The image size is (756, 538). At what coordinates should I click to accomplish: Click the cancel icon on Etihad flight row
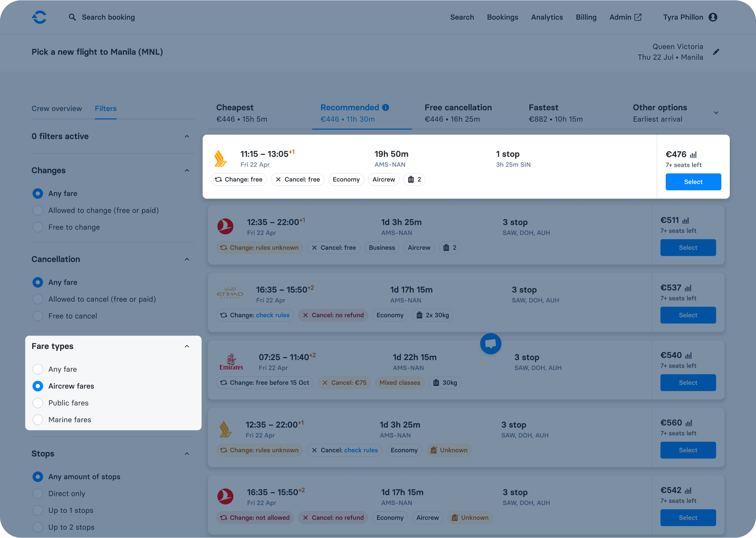305,315
